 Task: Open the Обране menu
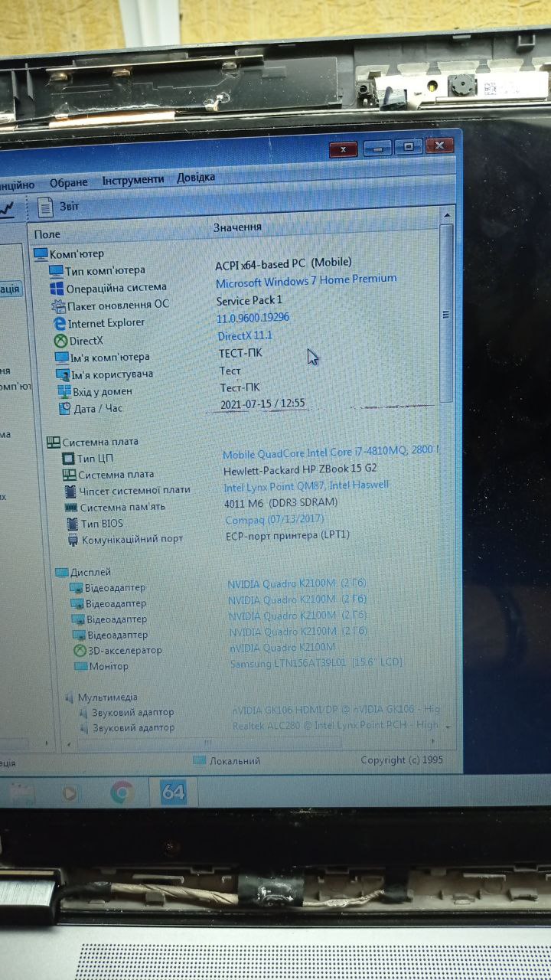click(x=69, y=182)
